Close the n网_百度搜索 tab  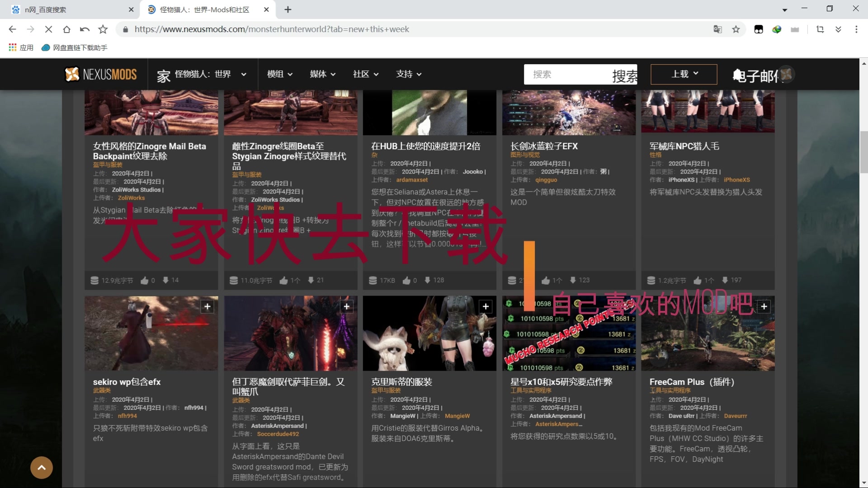pos(131,9)
